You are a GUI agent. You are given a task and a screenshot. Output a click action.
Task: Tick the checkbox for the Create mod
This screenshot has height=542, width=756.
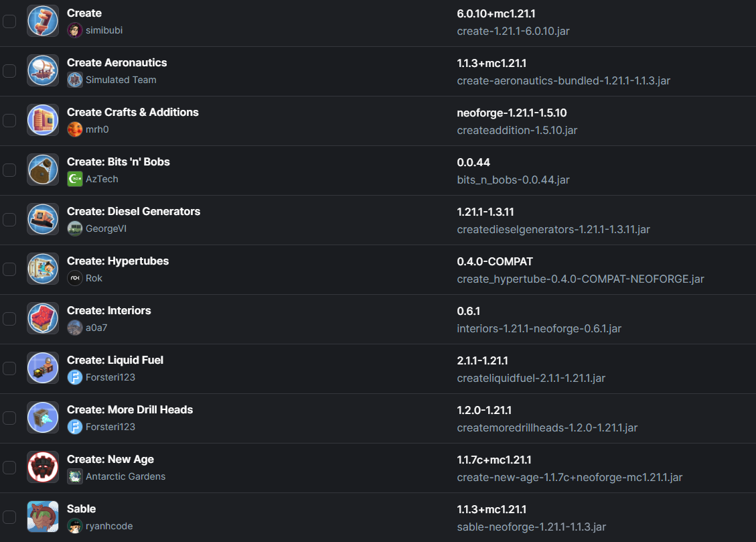[9, 21]
